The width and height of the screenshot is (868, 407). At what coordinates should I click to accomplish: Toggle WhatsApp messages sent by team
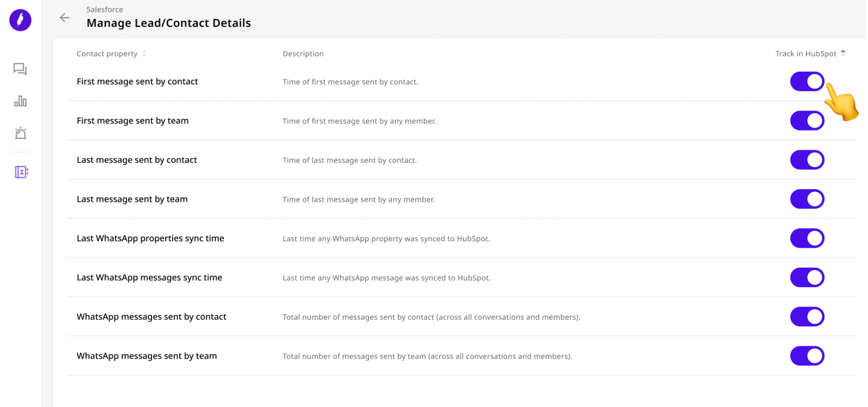click(x=807, y=356)
